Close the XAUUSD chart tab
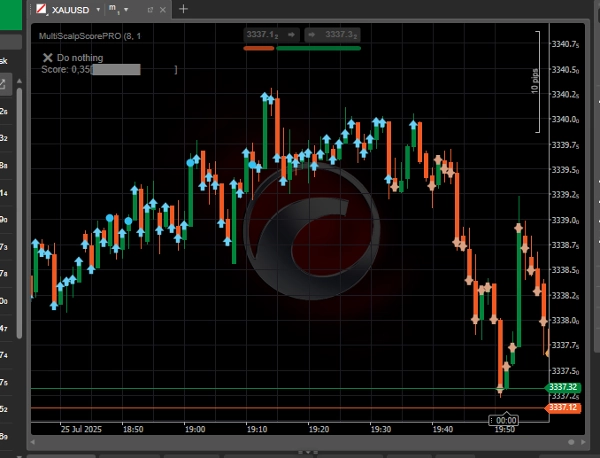Screen dimensions: 600x458 tap(164, 8)
